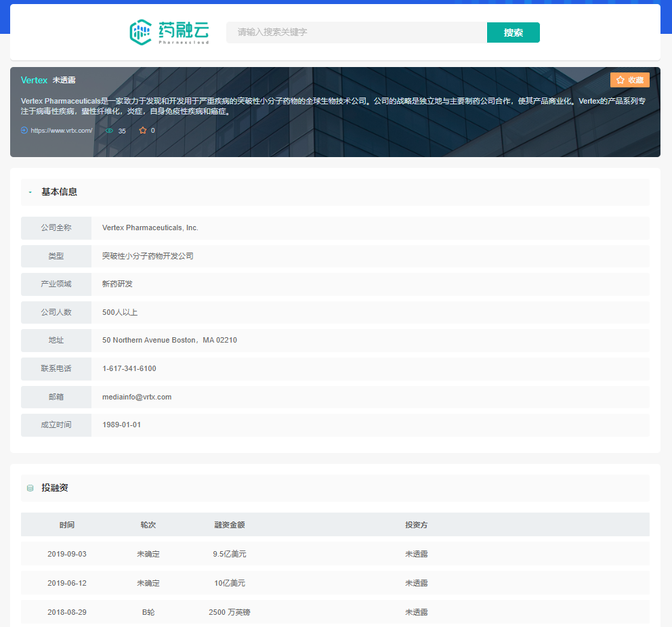Select company name Vertex Pharmaceuticals, Inc.

pyautogui.click(x=150, y=228)
